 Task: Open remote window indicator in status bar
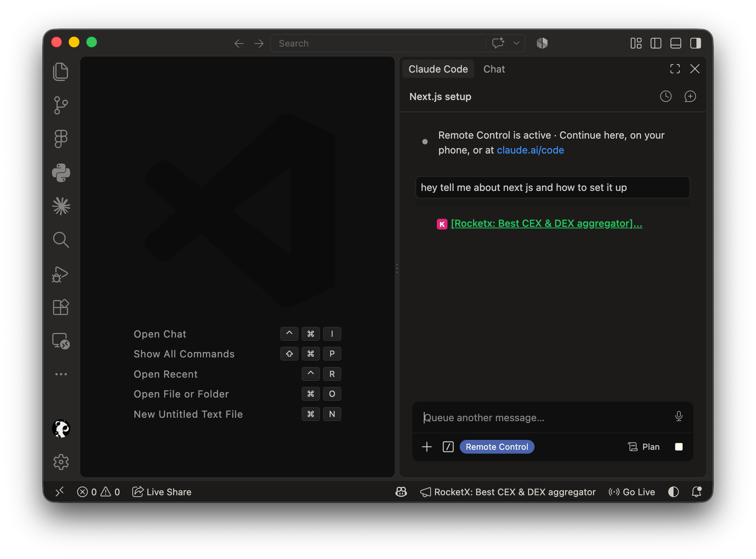pos(60,492)
